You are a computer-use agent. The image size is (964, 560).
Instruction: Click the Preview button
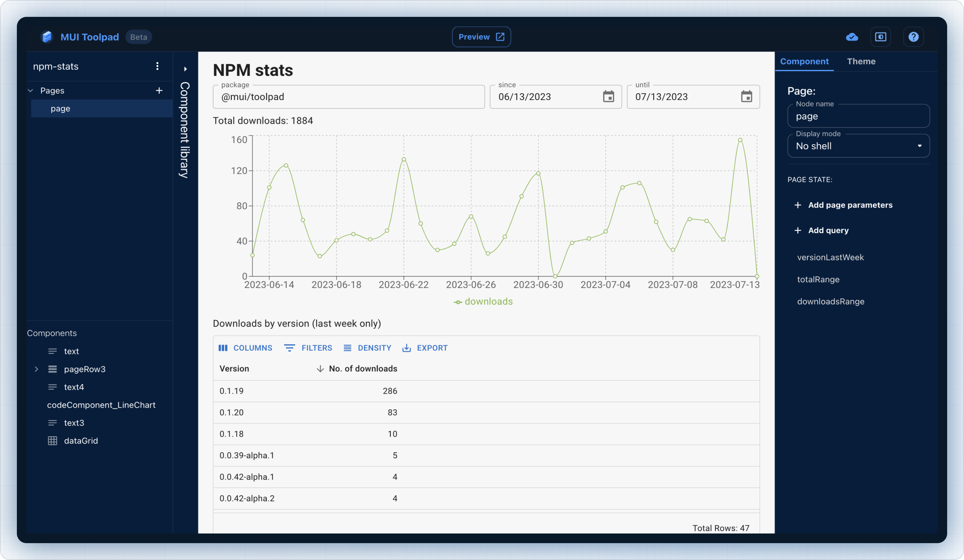point(481,37)
